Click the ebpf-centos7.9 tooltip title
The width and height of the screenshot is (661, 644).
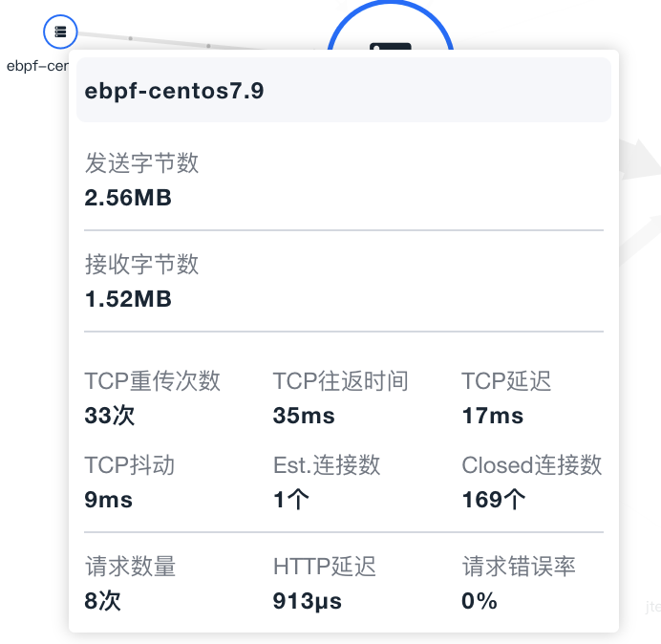pyautogui.click(x=175, y=92)
